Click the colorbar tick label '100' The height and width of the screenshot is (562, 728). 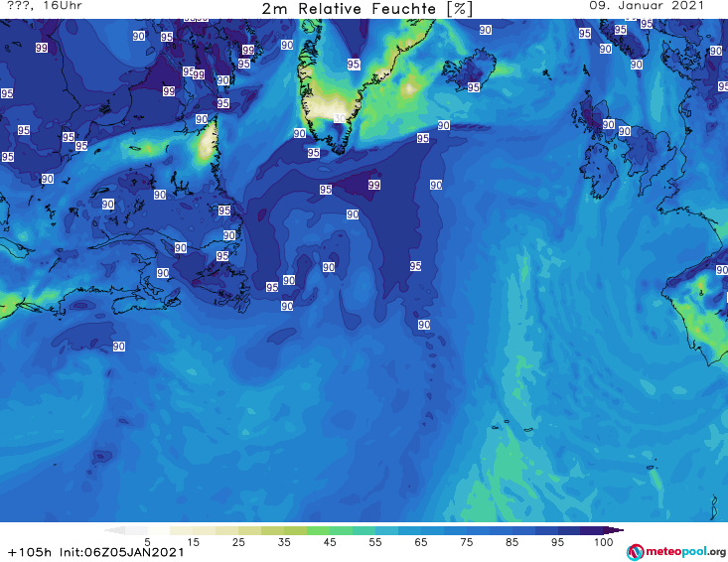(604, 542)
